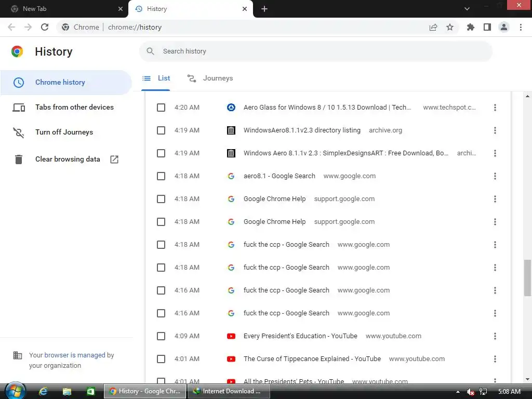Bookmark this page with the star icon

pyautogui.click(x=450, y=27)
